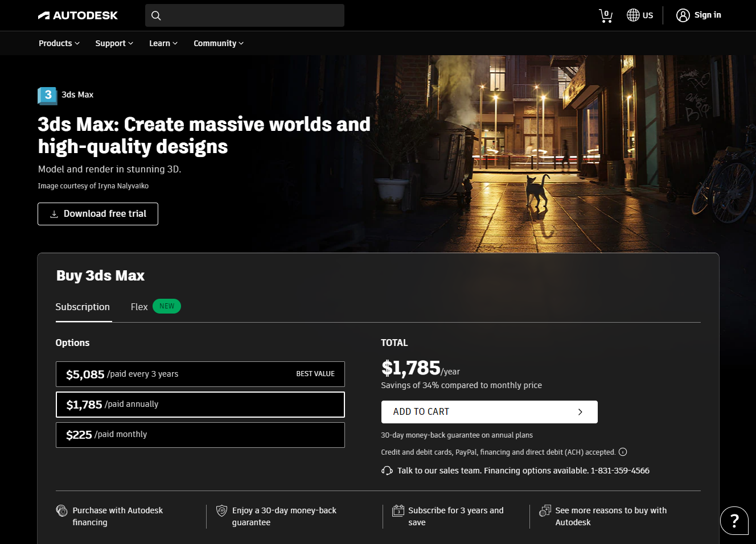Select the $1,785 paid annually option
This screenshot has height=544, width=756.
[x=200, y=404]
